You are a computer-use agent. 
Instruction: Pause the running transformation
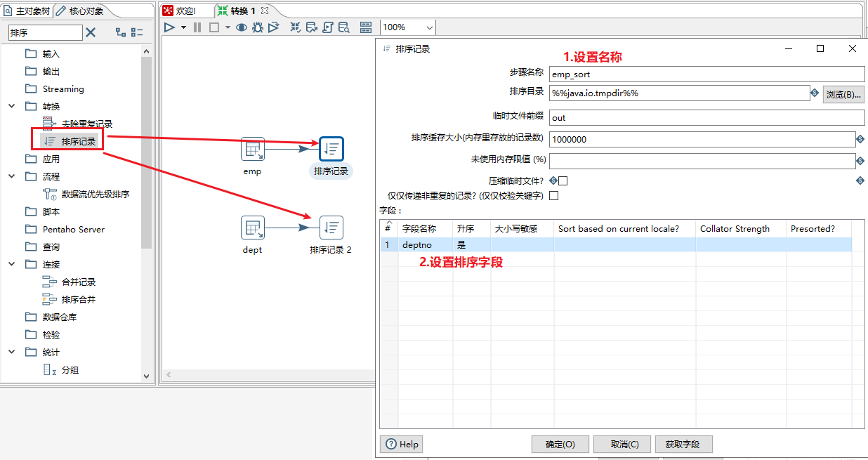click(x=197, y=27)
